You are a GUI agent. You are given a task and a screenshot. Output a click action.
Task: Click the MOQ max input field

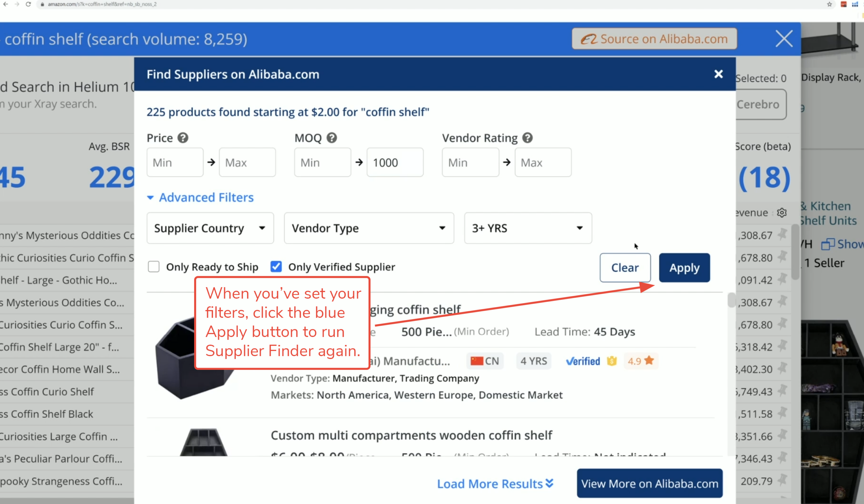click(395, 162)
